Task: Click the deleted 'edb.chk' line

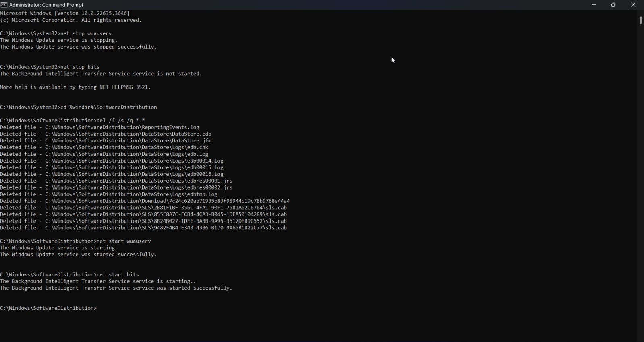Action: [104, 147]
